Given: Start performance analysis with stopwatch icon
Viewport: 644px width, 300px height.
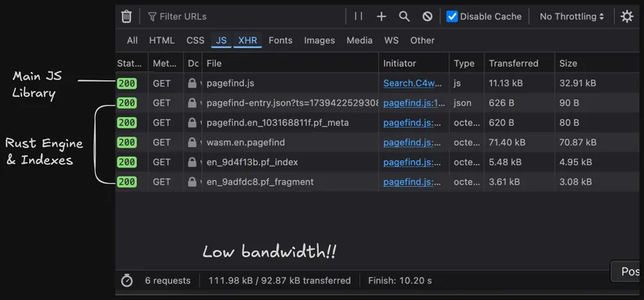Looking at the screenshot, I should click(127, 280).
